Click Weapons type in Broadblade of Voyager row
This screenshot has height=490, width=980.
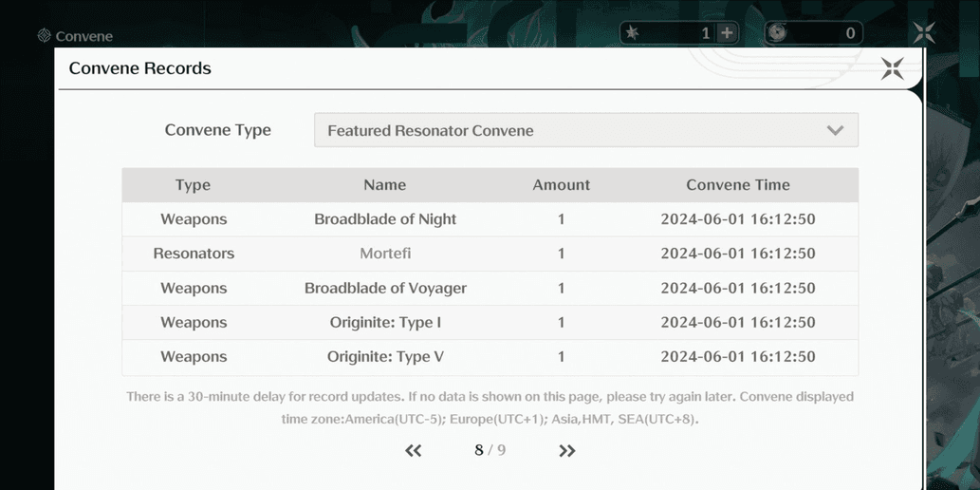pos(194,288)
